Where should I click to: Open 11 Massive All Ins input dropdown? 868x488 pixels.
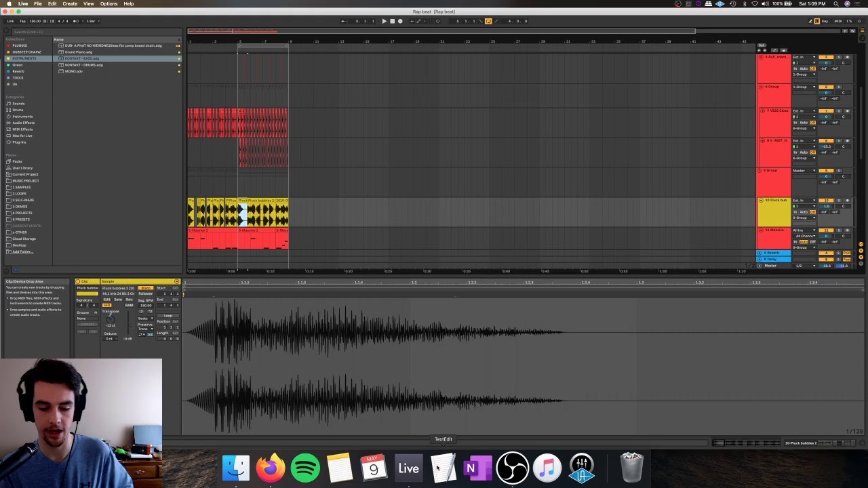click(804, 230)
